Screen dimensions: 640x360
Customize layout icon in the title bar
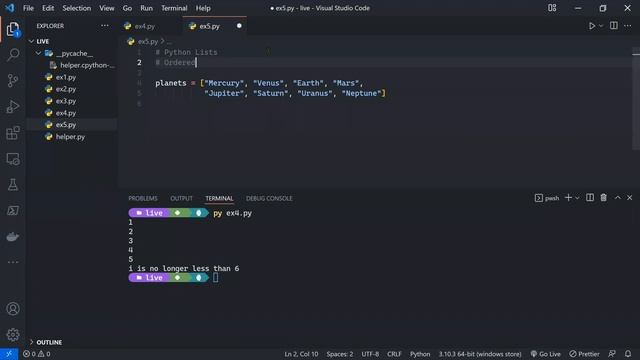point(552,8)
